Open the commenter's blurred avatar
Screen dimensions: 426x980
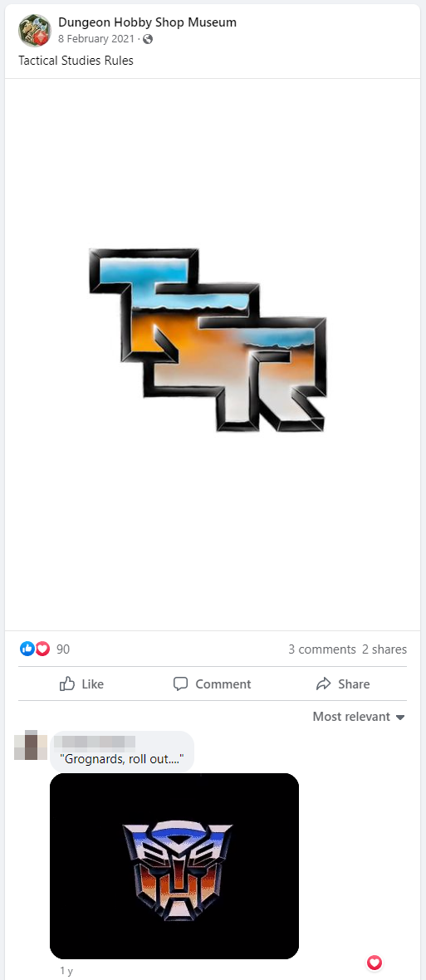point(31,745)
